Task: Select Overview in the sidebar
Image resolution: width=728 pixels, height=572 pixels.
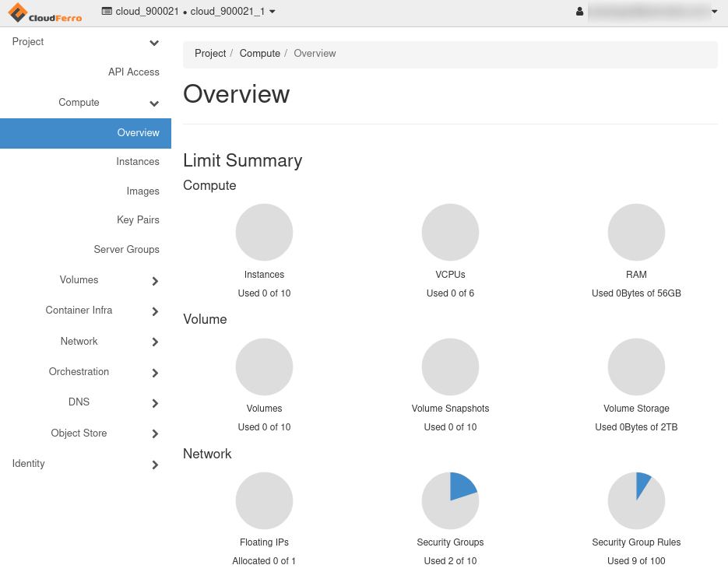Action: point(86,133)
